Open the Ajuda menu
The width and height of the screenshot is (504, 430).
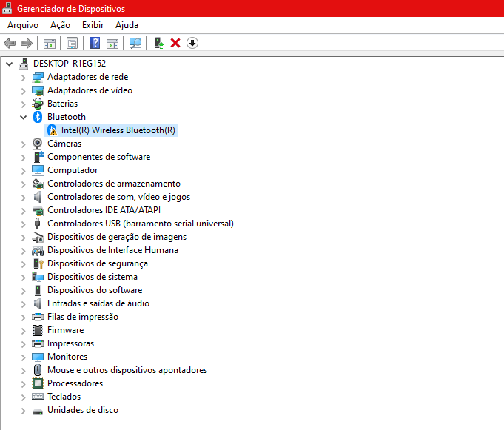pos(127,25)
